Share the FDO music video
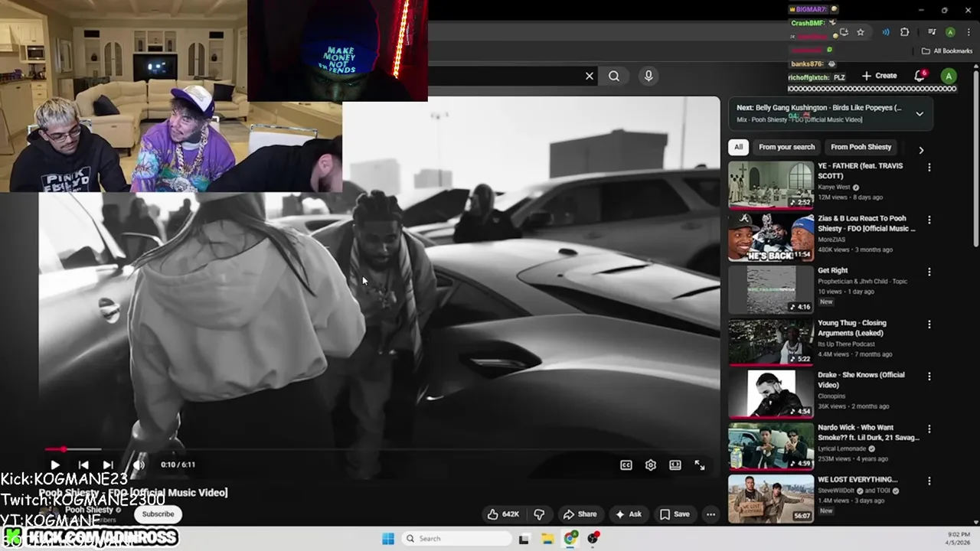Screen dimensions: 980x551 pyautogui.click(x=580, y=514)
